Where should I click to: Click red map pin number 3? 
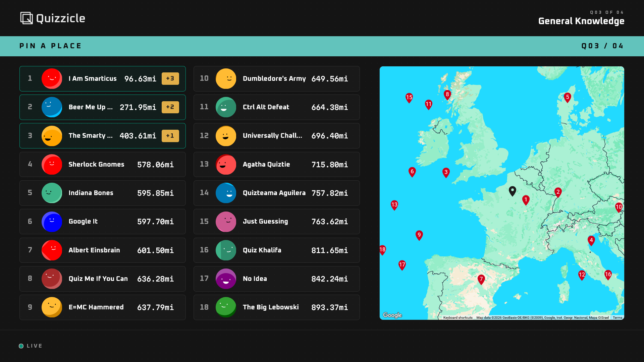point(446,173)
